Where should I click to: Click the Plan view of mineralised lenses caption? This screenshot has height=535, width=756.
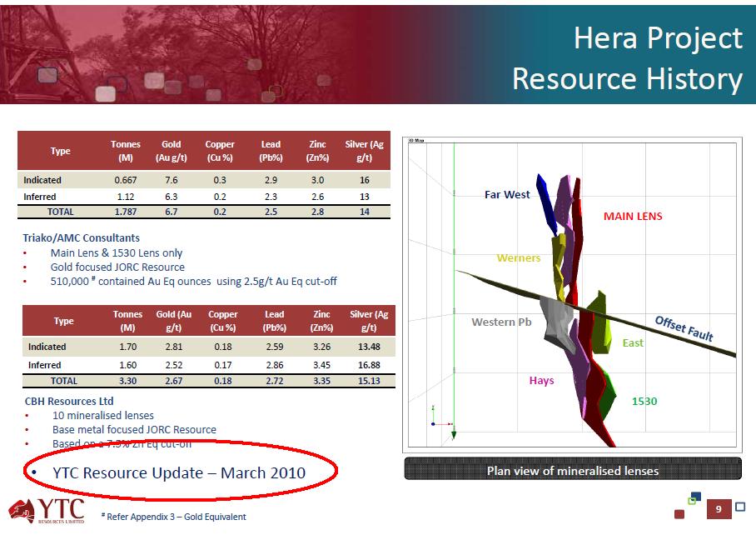tap(572, 471)
